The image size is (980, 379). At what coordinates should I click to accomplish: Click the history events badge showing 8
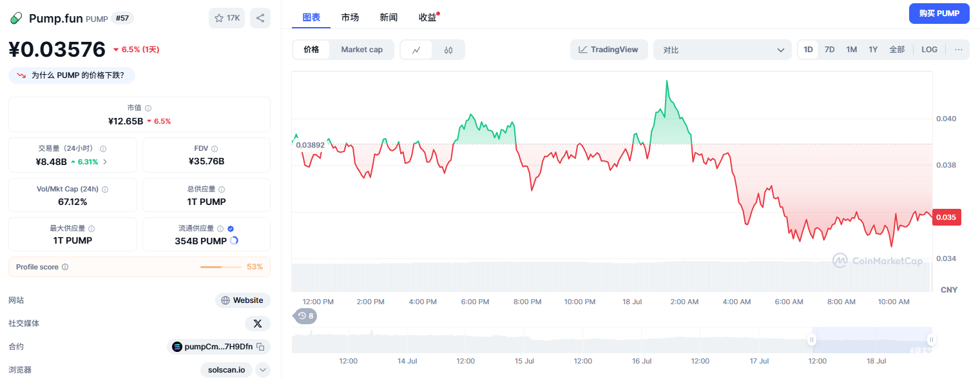click(x=305, y=316)
